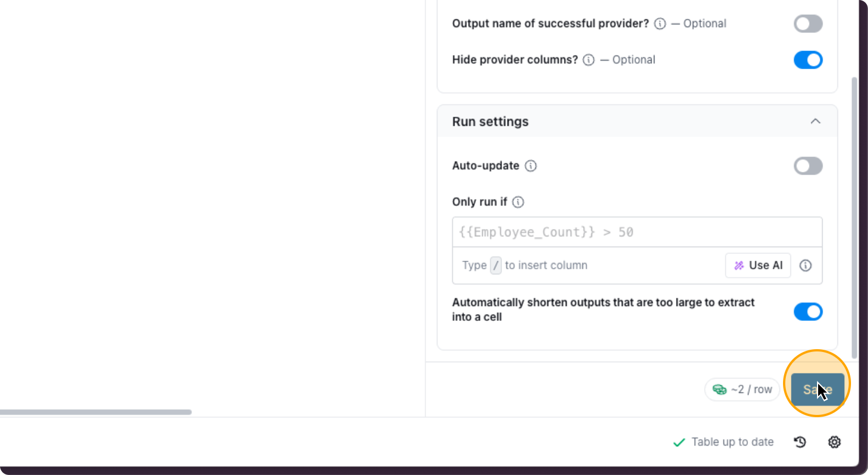Click the coin icon in the cost badge
Screen dimensions: 868x475
720,389
